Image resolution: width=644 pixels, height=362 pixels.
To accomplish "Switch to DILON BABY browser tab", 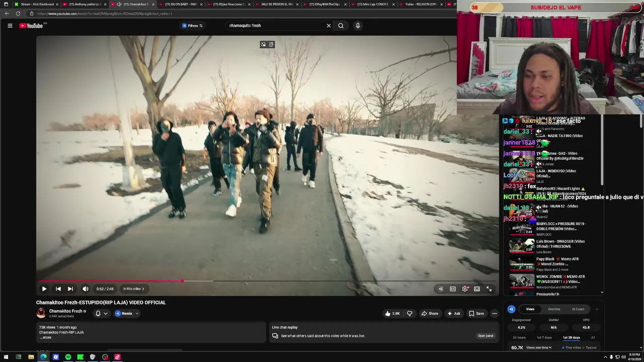I will tap(181, 4).
